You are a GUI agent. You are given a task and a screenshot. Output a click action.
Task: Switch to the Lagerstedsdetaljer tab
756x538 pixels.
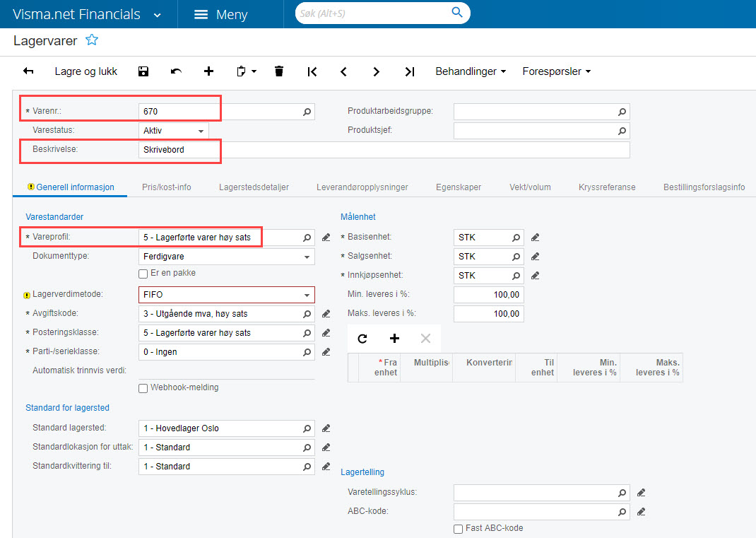pyautogui.click(x=254, y=187)
